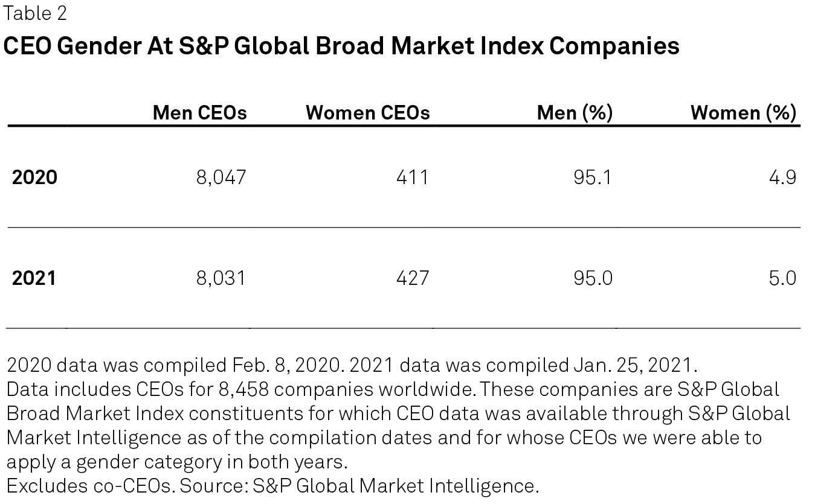Click the 8,047 Men CEOs value
The image size is (815, 504).
tap(221, 177)
